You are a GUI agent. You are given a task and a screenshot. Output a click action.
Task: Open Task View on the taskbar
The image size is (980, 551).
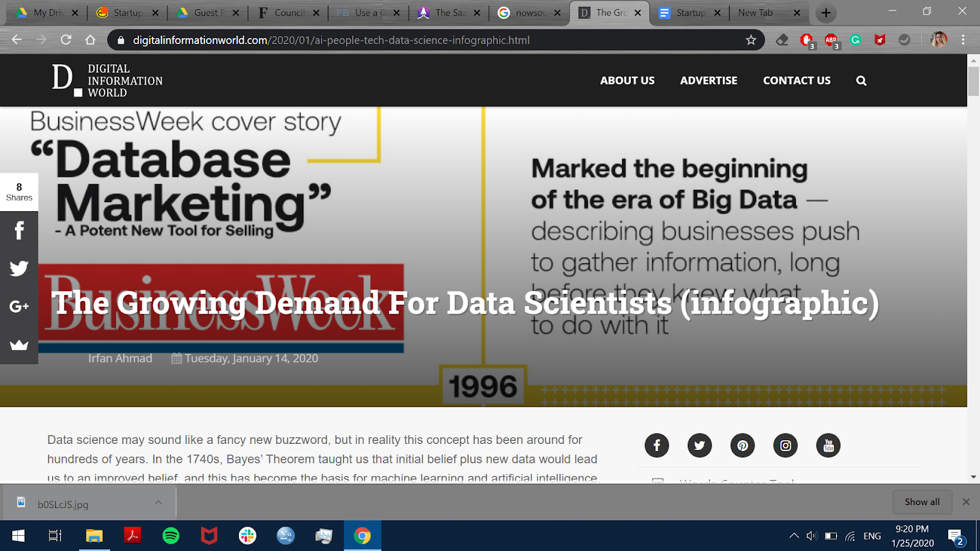coord(55,536)
